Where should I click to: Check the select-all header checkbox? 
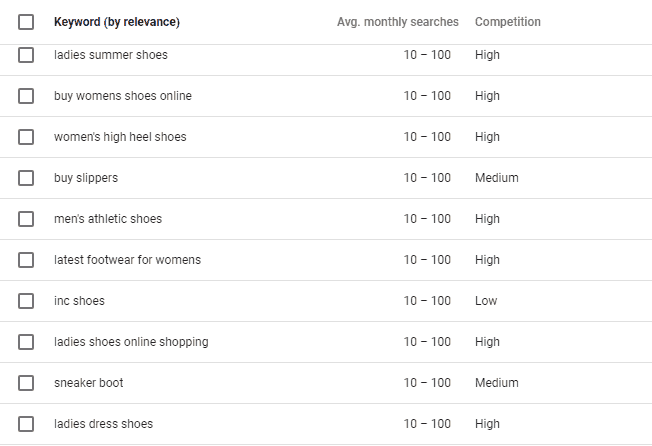26,22
